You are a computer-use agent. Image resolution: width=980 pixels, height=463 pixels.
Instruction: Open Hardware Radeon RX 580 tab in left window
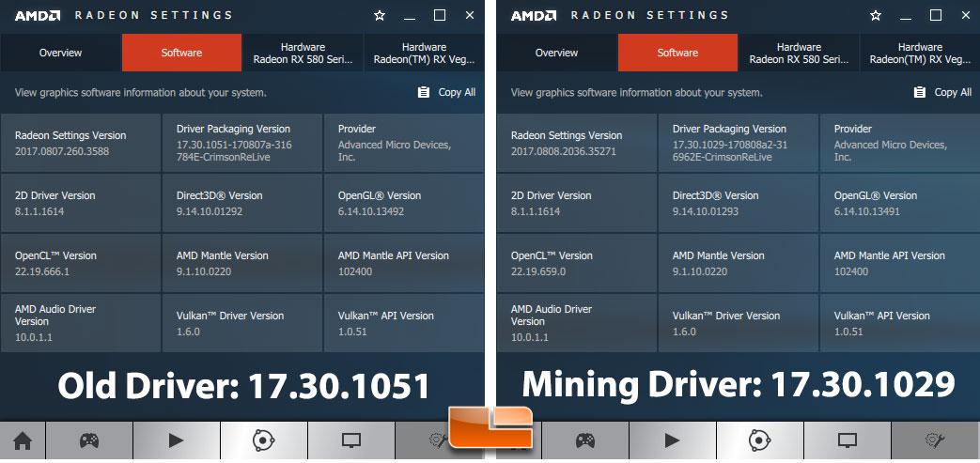tap(303, 53)
